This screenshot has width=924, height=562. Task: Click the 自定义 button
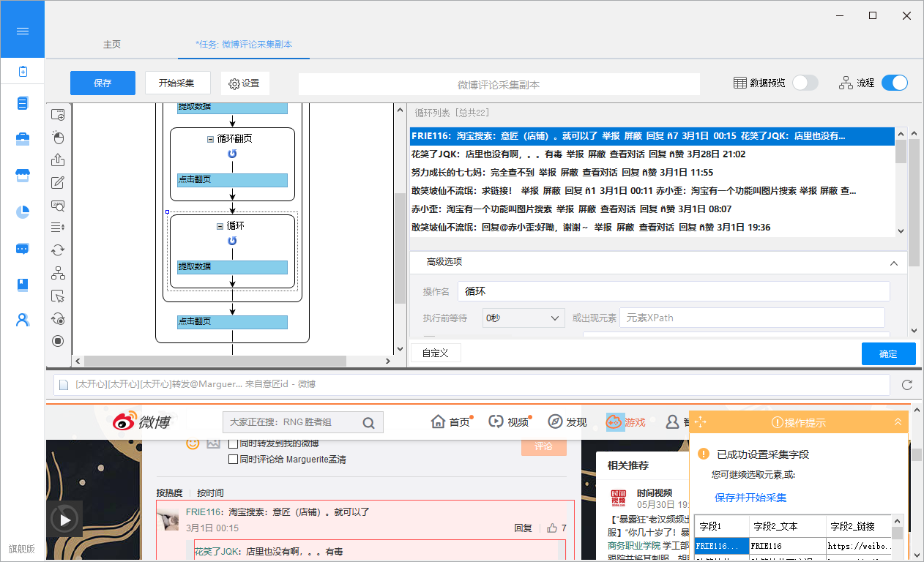435,353
